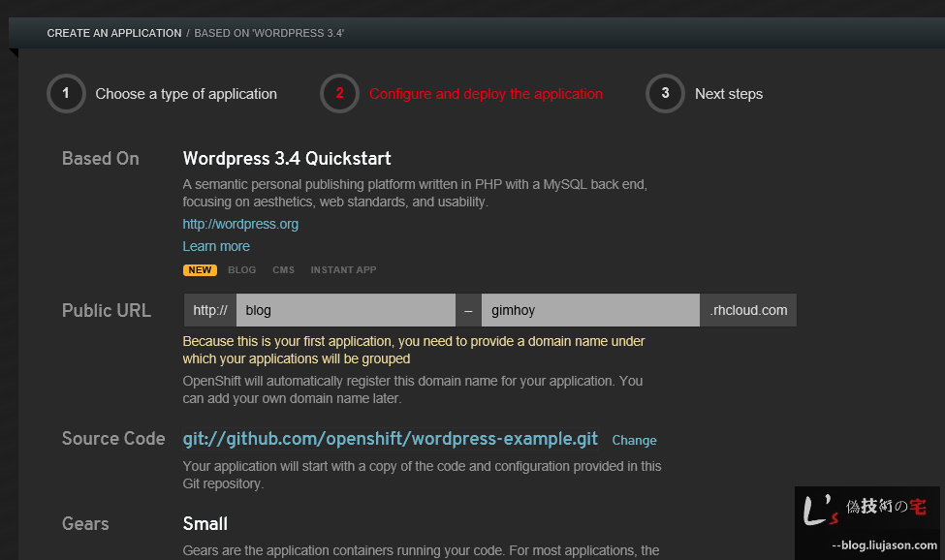
Task: Select the CMS tag
Action: (x=283, y=269)
